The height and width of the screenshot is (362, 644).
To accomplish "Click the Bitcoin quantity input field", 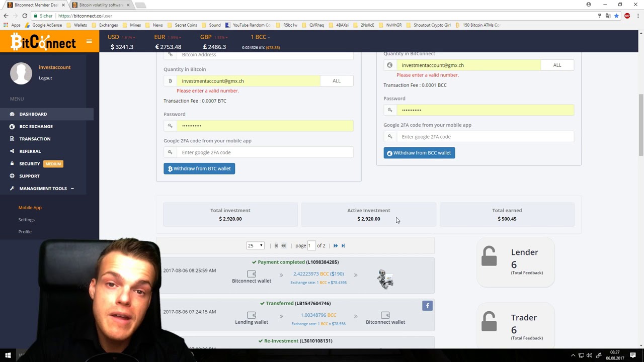I will (x=248, y=81).
